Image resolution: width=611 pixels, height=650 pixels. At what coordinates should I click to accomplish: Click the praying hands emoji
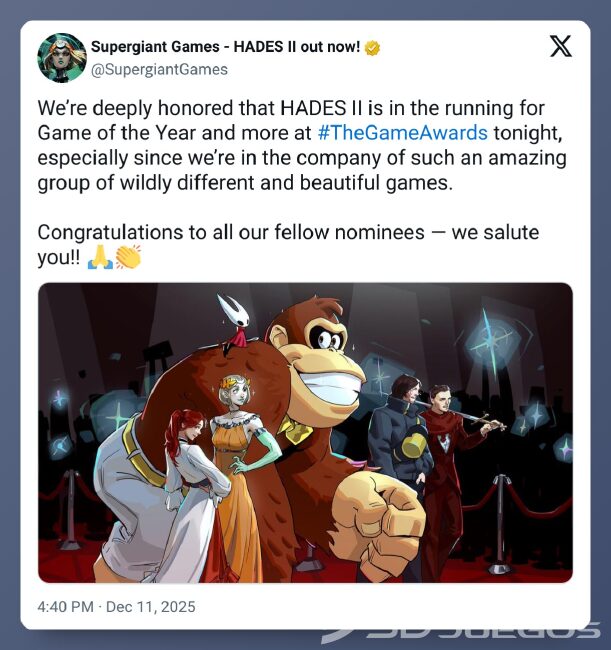click(100, 258)
